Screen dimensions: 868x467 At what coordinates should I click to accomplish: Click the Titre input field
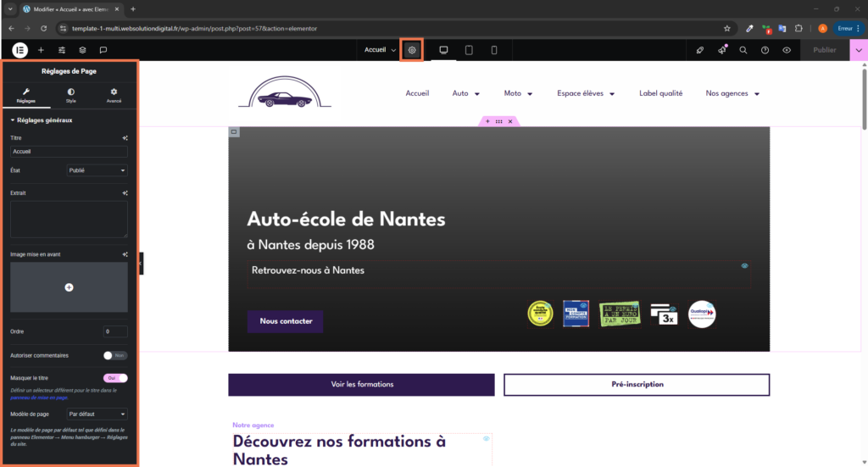tap(69, 152)
